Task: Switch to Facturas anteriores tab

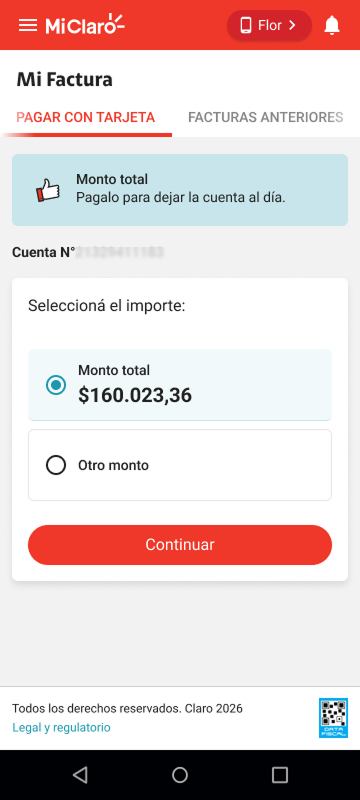Action: coord(266,117)
